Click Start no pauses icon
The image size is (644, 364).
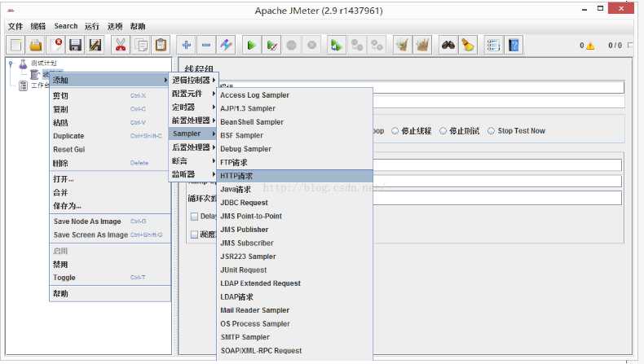point(271,45)
